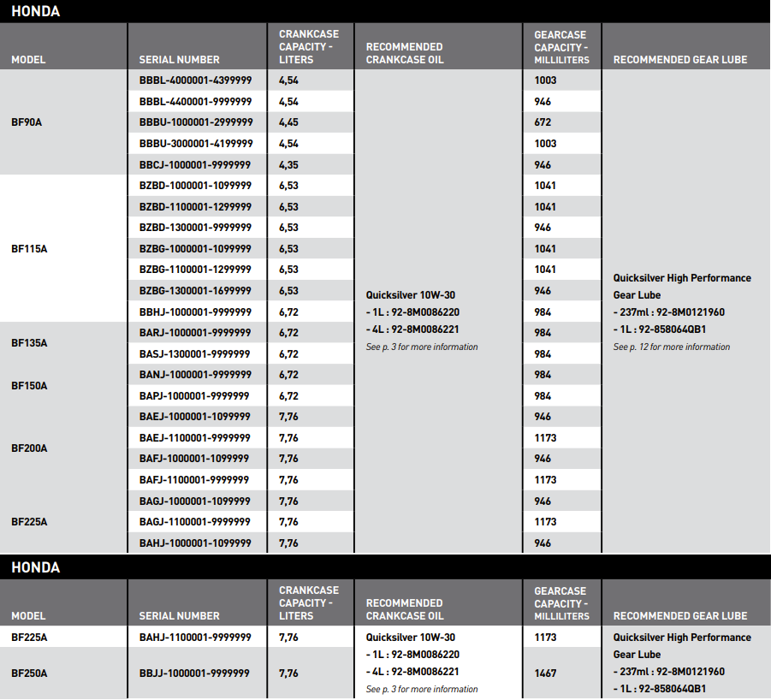This screenshot has height=700, width=771.
Task: Select serial number BAGJ-1000001-1099999
Action: 195,501
